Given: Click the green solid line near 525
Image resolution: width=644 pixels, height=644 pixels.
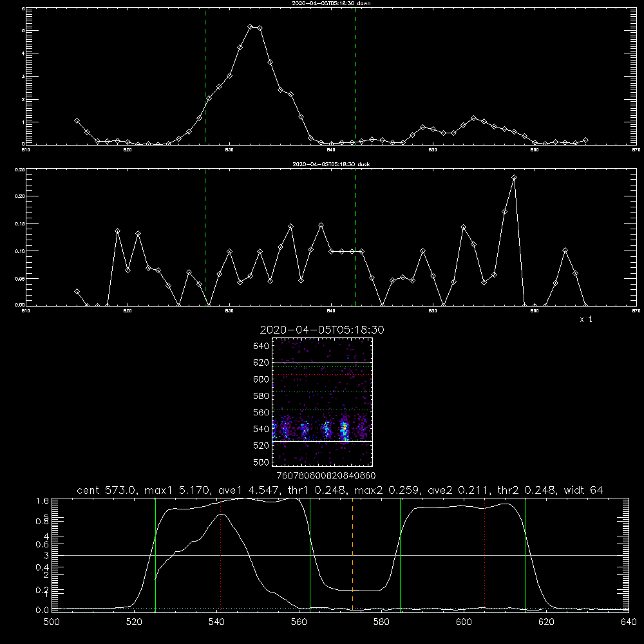Looking at the screenshot, I should (155, 554).
